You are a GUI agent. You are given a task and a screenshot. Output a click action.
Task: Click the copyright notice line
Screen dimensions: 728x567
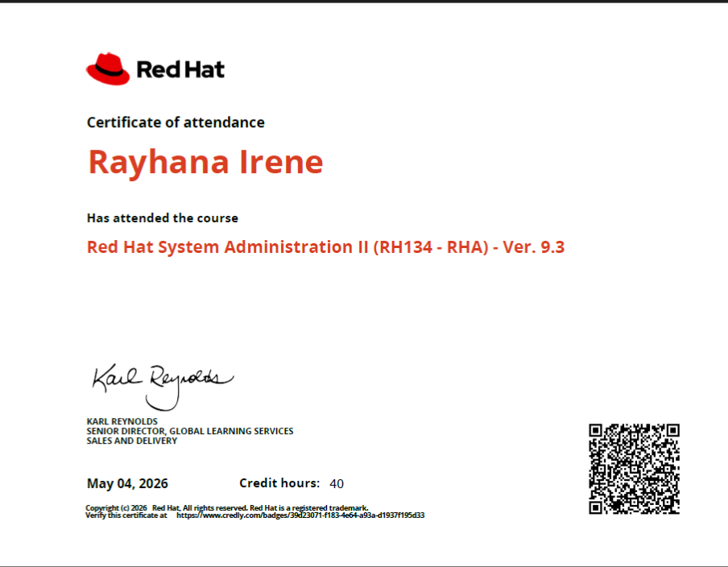227,508
